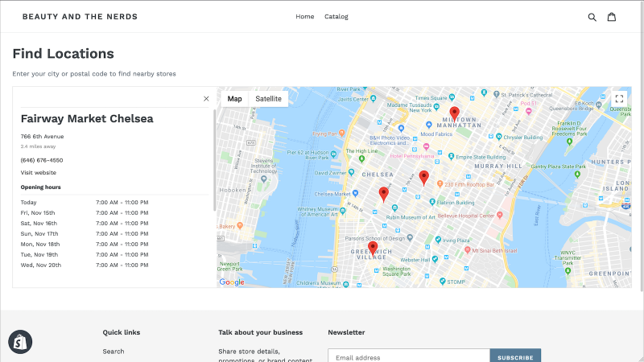This screenshot has width=644, height=362.
Task: Click the Rubin Museum of Art marker
Action: point(394,208)
